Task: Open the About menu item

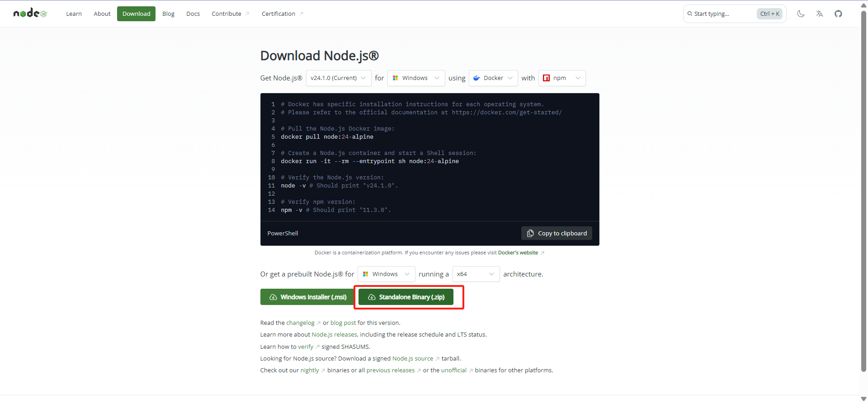Action: point(102,14)
